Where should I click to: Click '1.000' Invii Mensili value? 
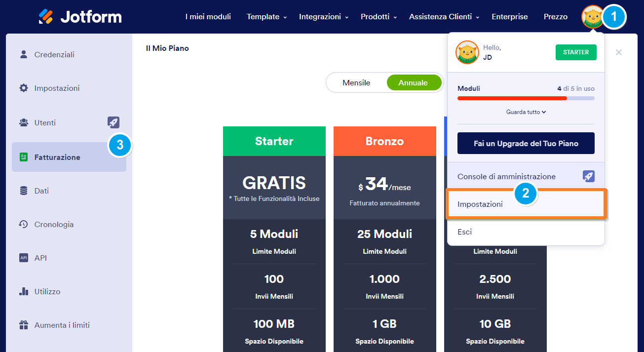pos(385,279)
